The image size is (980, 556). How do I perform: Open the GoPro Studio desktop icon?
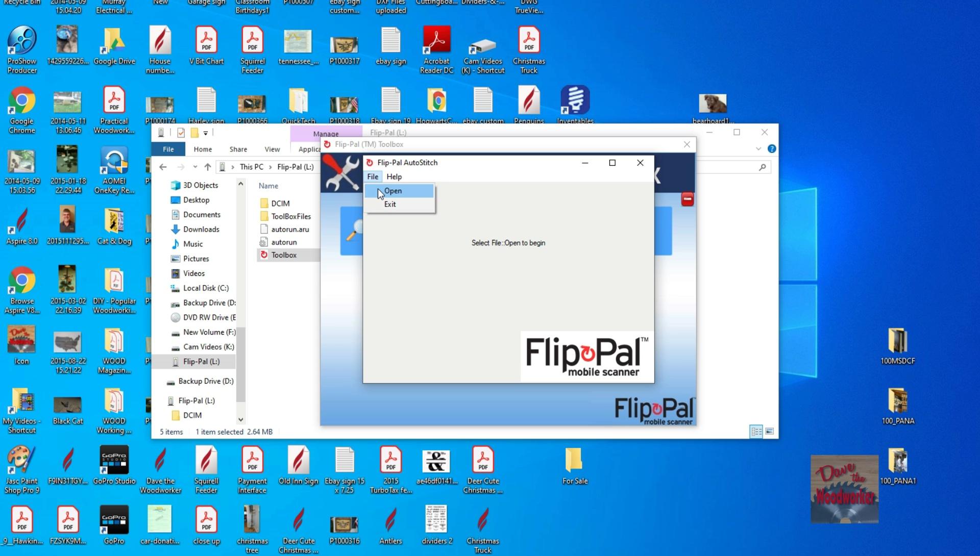point(114,461)
